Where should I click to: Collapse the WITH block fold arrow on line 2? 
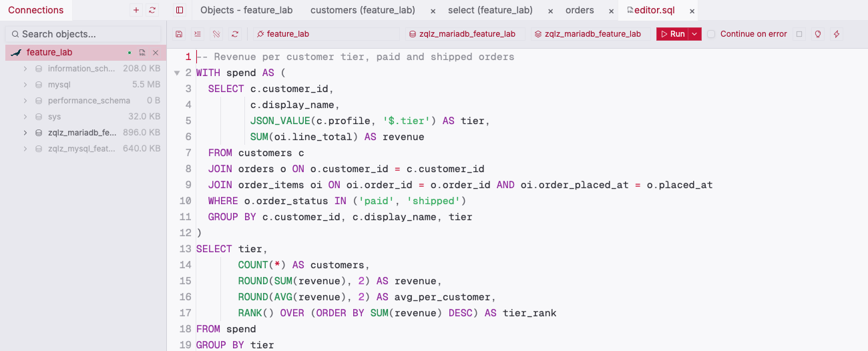tap(177, 73)
